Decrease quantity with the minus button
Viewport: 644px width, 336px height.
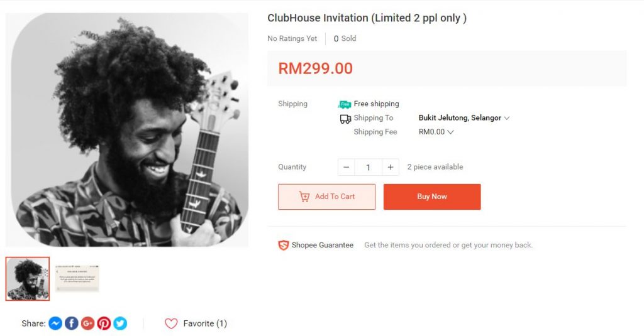coord(347,167)
